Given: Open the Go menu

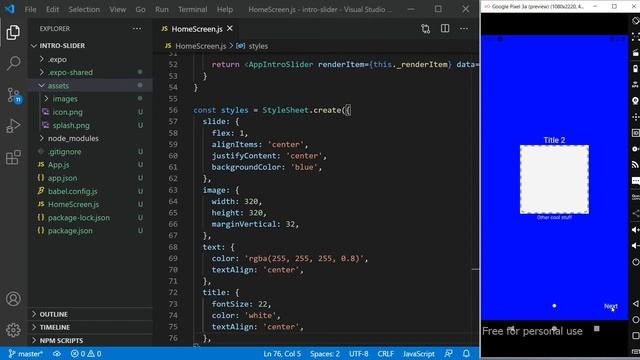Looking at the screenshot, I should coord(140,9).
